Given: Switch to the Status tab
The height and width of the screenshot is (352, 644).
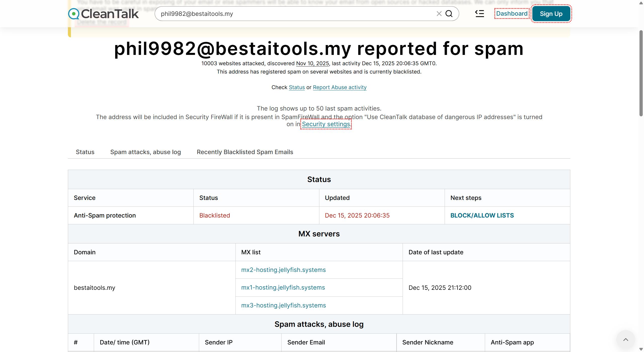Looking at the screenshot, I should pos(85,152).
